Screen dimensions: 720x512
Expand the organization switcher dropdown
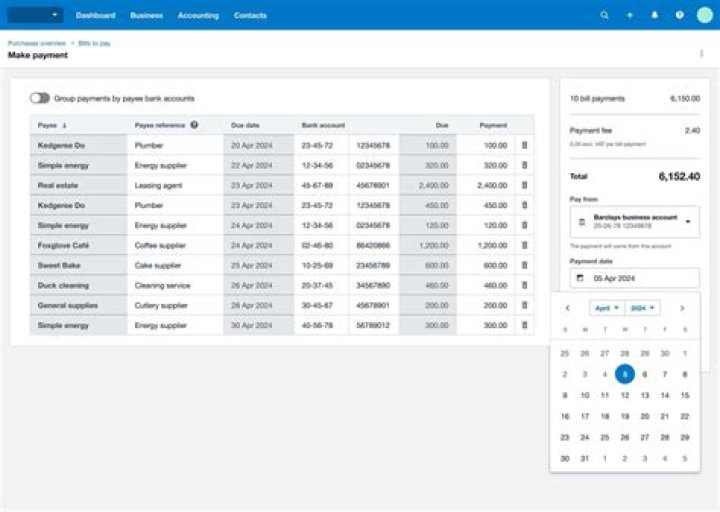coord(36,15)
